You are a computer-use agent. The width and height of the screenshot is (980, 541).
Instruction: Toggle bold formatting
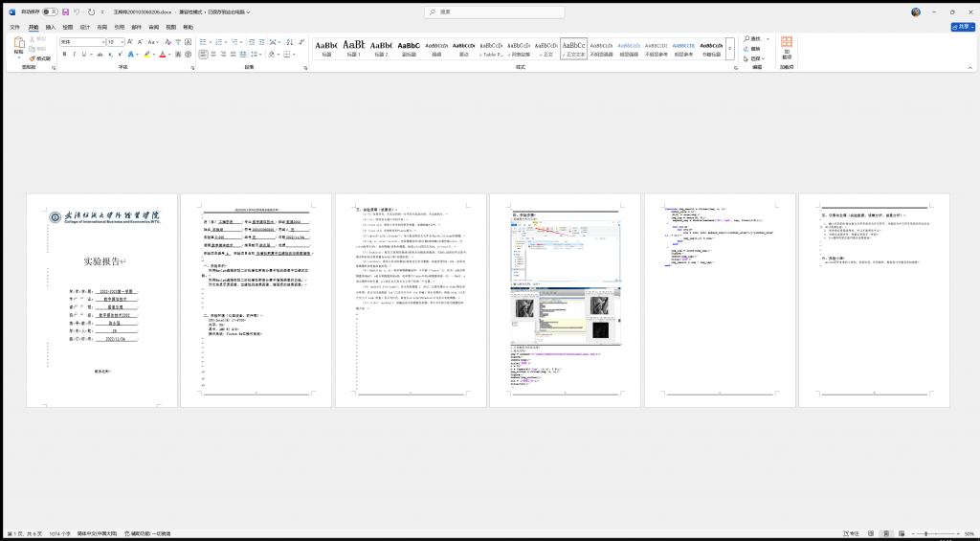(64, 55)
